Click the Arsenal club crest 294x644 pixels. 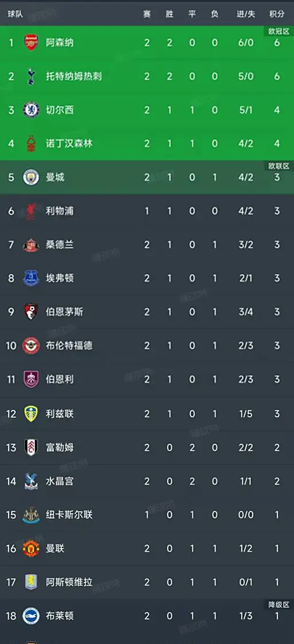click(x=31, y=42)
